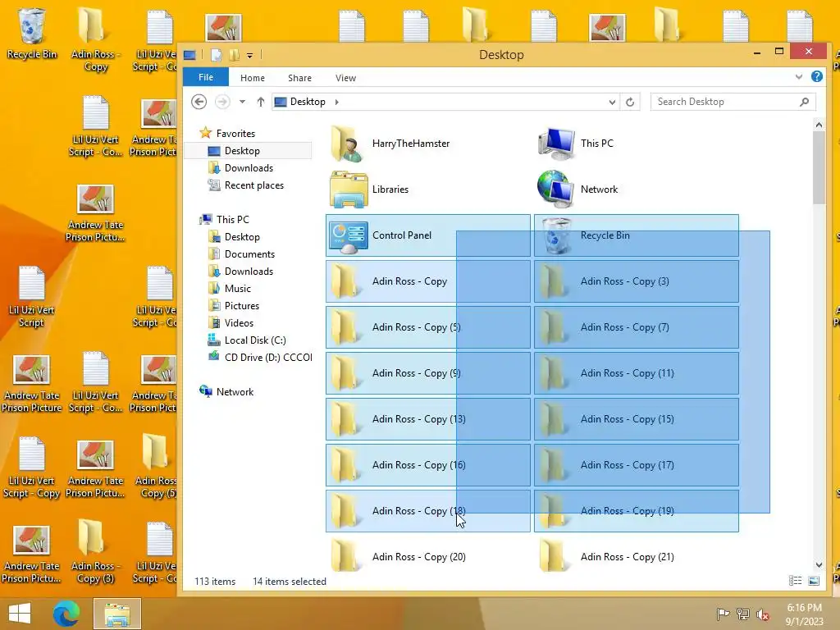
Task: Click File Explorer on the taskbar
Action: (116, 614)
